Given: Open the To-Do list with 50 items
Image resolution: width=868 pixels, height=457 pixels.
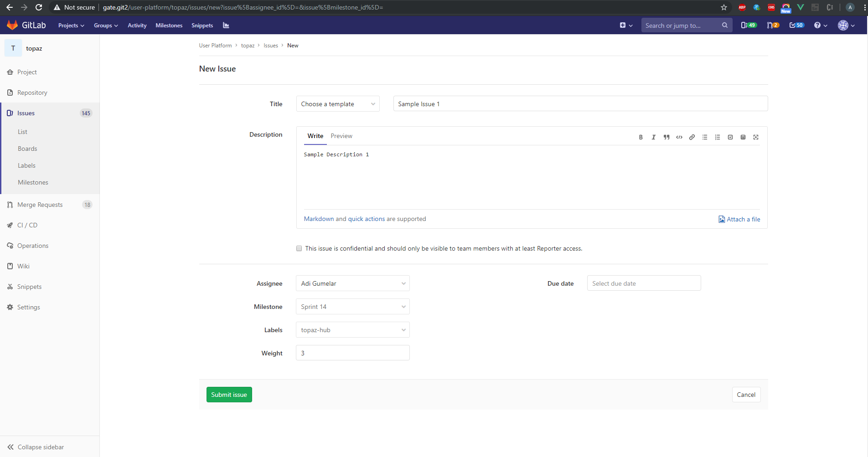Looking at the screenshot, I should (x=796, y=26).
